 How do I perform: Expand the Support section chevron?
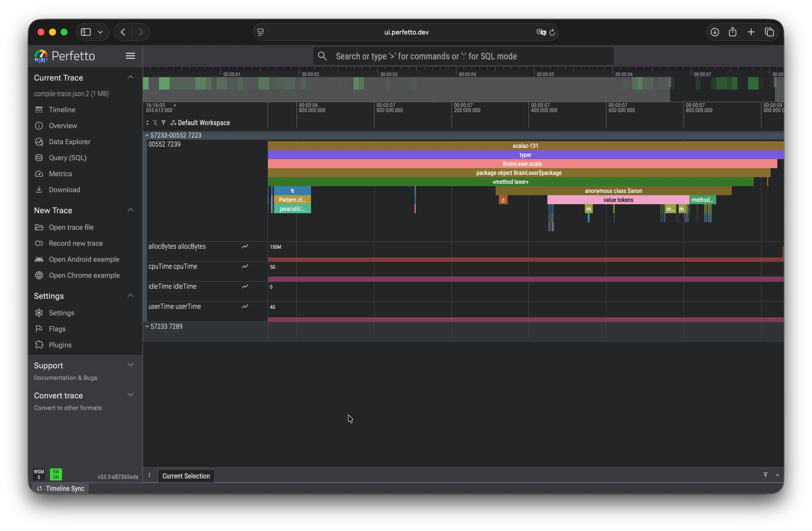click(x=130, y=364)
